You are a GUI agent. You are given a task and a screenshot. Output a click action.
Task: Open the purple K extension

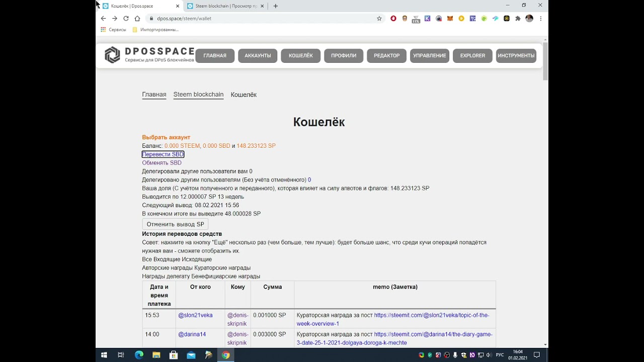(x=428, y=19)
